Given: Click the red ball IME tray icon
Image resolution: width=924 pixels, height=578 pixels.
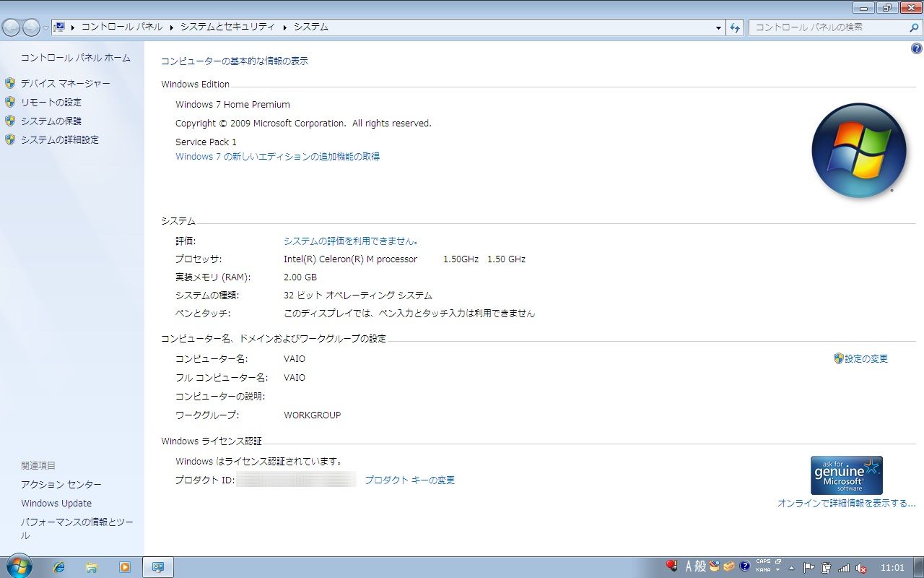Looking at the screenshot, I should [x=671, y=566].
